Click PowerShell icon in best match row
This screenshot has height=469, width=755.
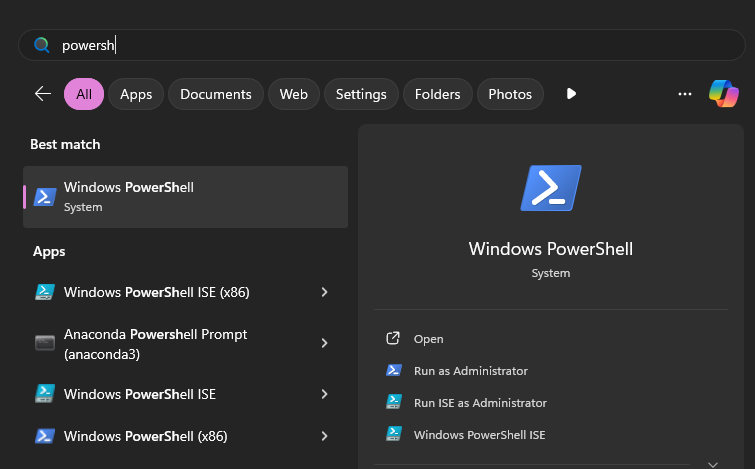pyautogui.click(x=45, y=197)
